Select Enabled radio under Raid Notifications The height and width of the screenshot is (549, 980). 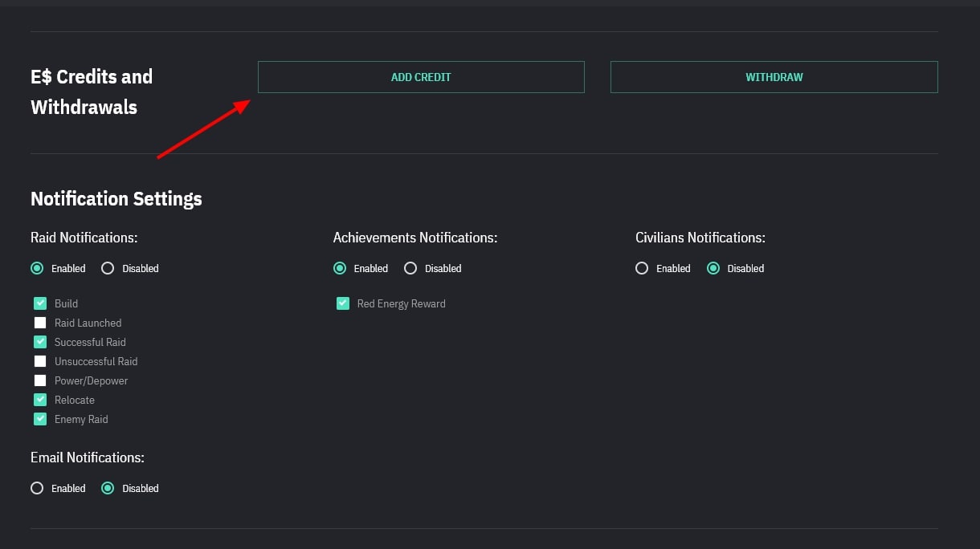37,268
